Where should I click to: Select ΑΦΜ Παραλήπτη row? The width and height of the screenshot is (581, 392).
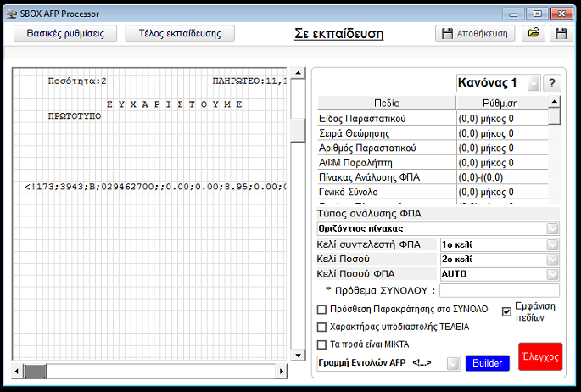coord(433,163)
